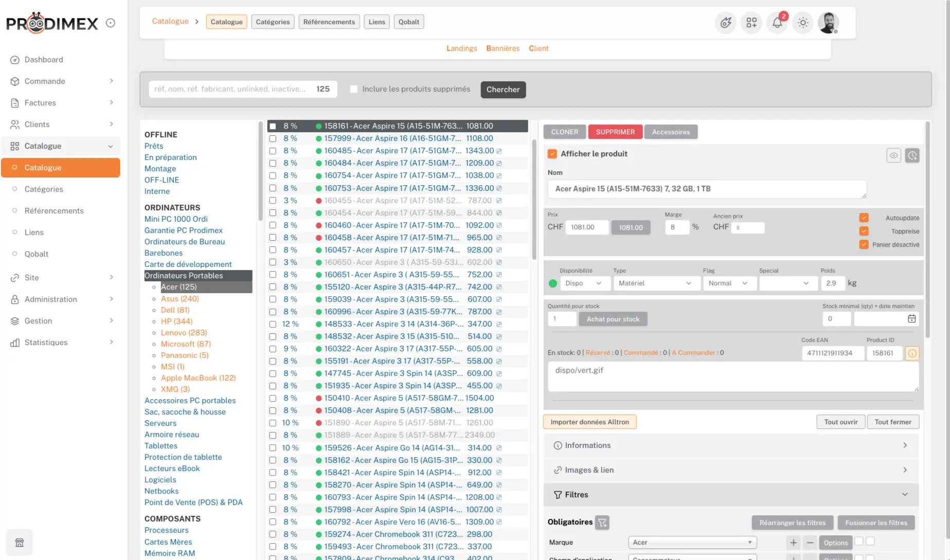Click the Administration lock icon

coord(15,299)
